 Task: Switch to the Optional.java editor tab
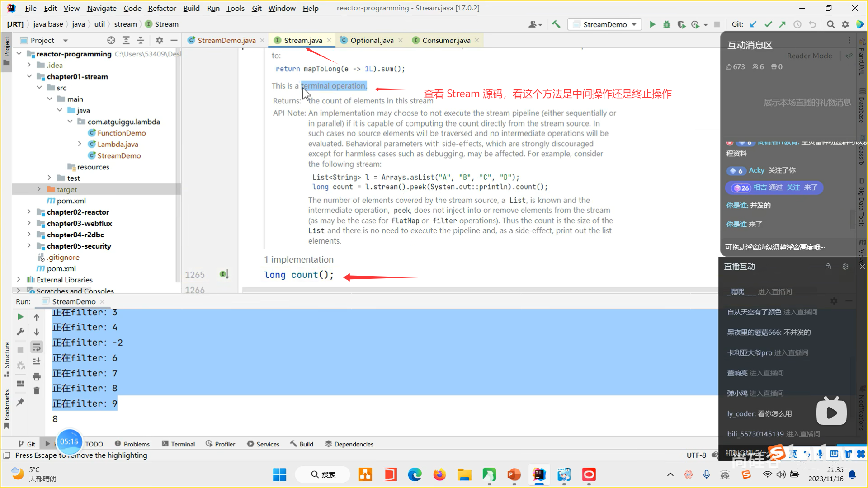tap(372, 40)
